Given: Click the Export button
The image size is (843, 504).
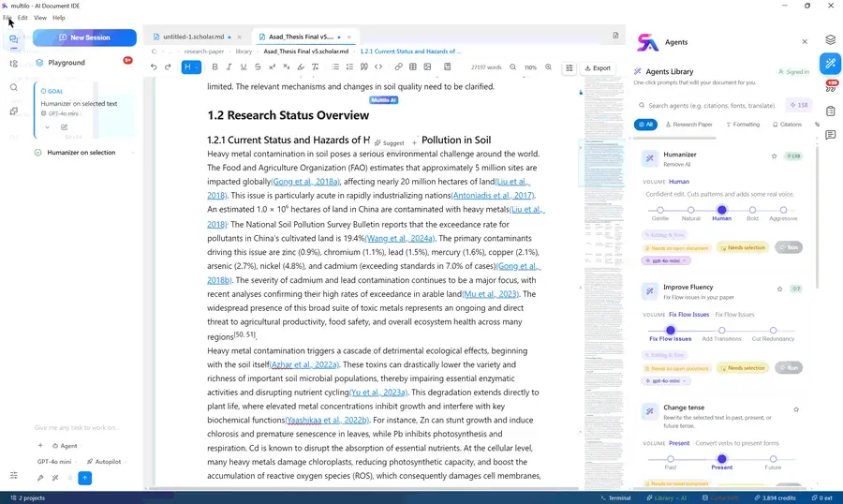Looking at the screenshot, I should click(x=598, y=67).
